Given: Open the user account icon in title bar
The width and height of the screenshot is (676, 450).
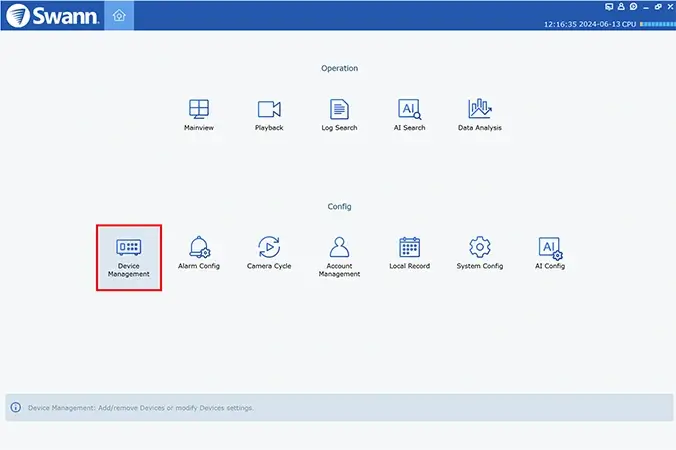Looking at the screenshot, I should (621, 7).
